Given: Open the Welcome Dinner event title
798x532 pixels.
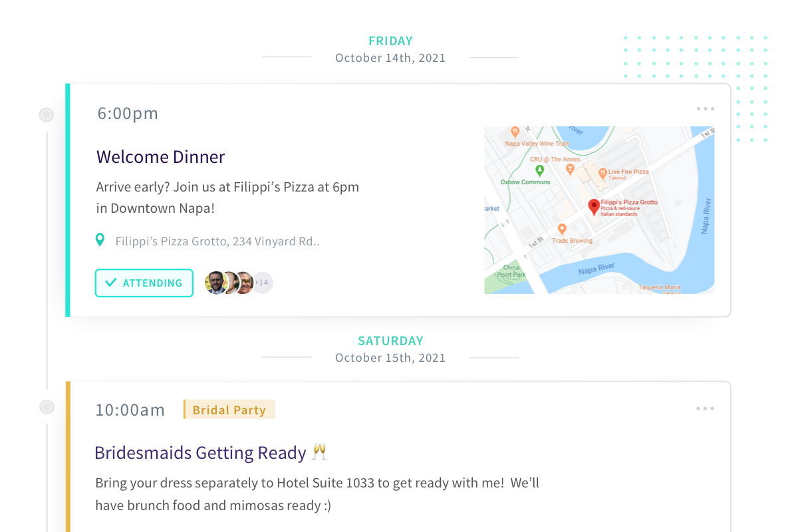Looking at the screenshot, I should pyautogui.click(x=161, y=157).
